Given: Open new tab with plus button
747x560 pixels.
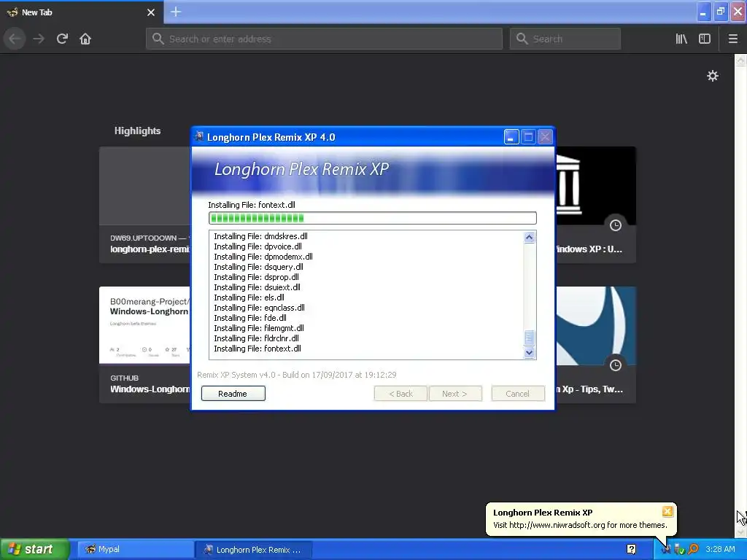Looking at the screenshot, I should 176,12.
